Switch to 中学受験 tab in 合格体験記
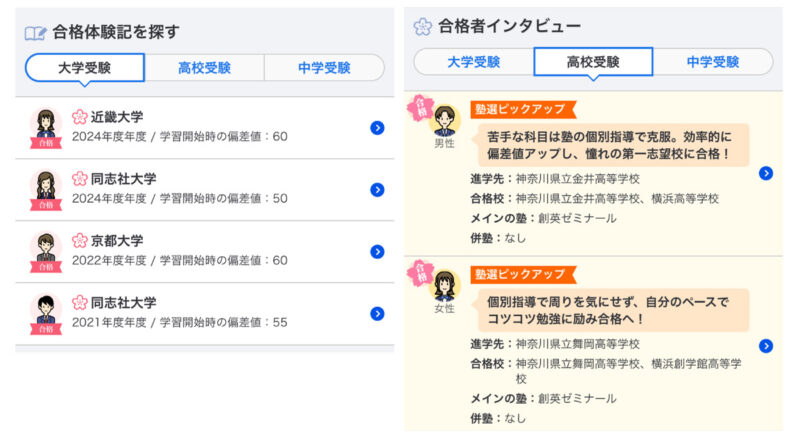 (x=324, y=68)
